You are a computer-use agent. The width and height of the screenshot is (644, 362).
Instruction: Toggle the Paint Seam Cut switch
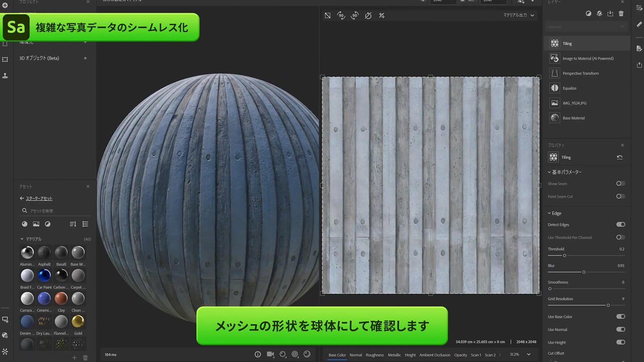click(620, 196)
